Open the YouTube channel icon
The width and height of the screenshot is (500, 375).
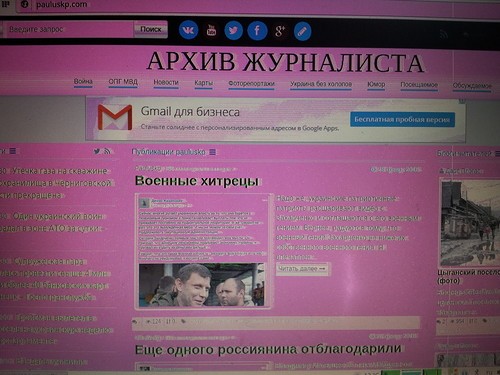(211, 30)
